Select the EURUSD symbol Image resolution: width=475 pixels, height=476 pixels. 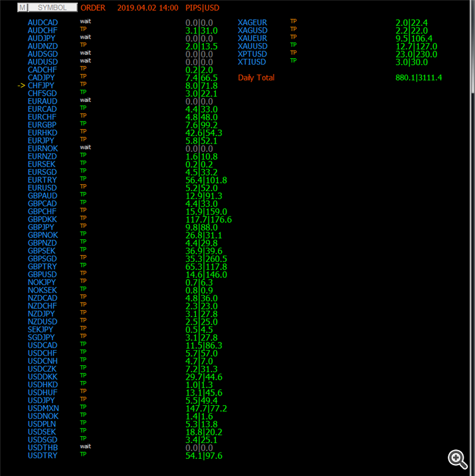pos(42,188)
